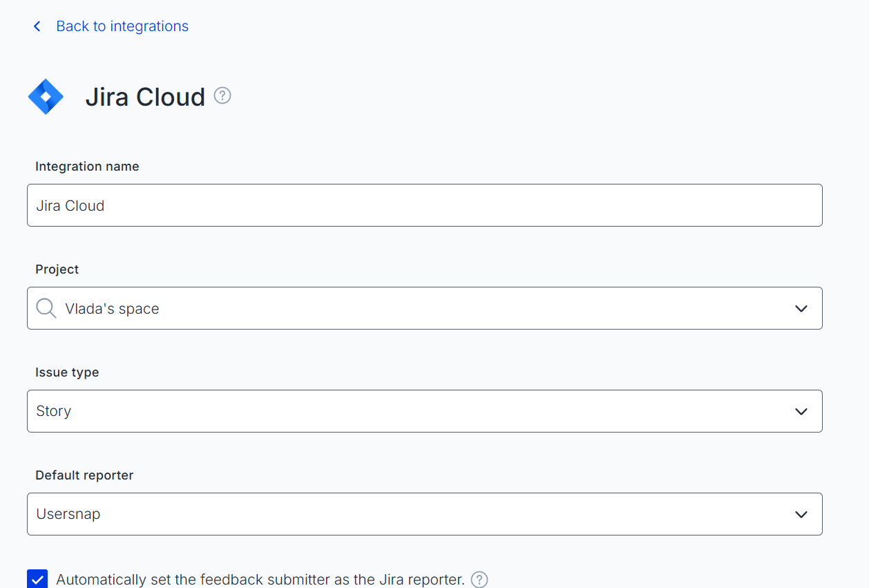
Task: Click the Issue type label
Action: point(67,372)
